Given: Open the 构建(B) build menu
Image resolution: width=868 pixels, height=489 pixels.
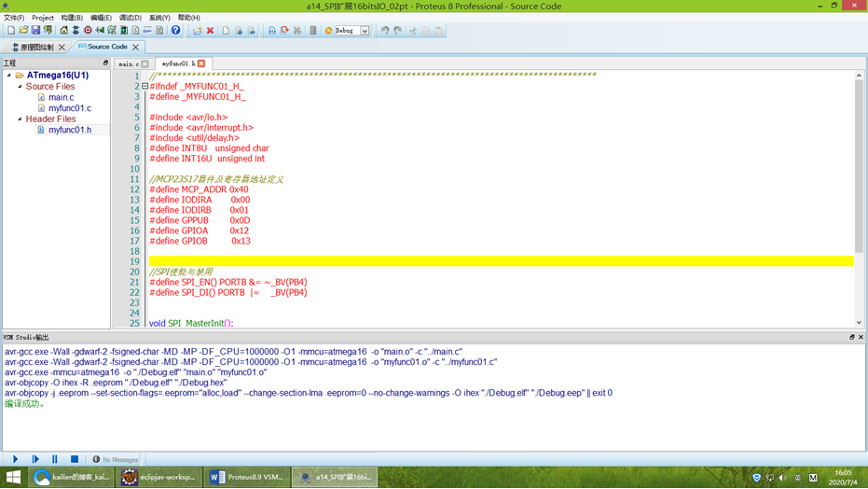Looking at the screenshot, I should 72,18.
